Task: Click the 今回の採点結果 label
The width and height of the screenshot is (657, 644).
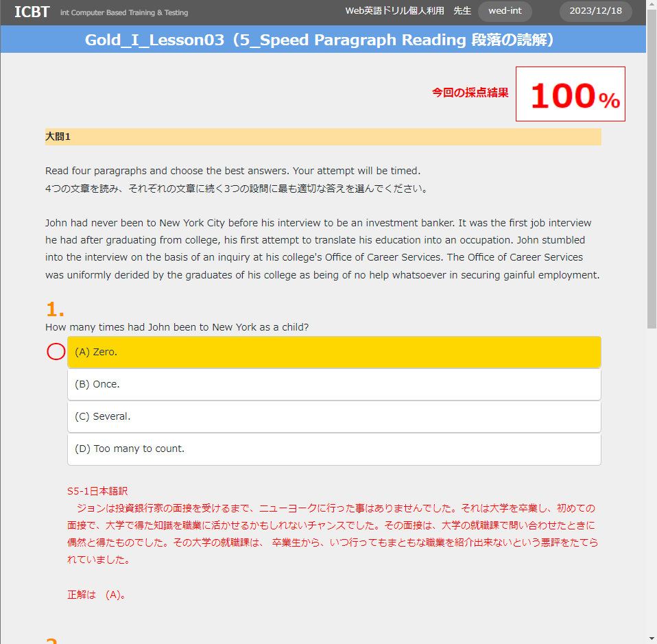Action: [470, 93]
